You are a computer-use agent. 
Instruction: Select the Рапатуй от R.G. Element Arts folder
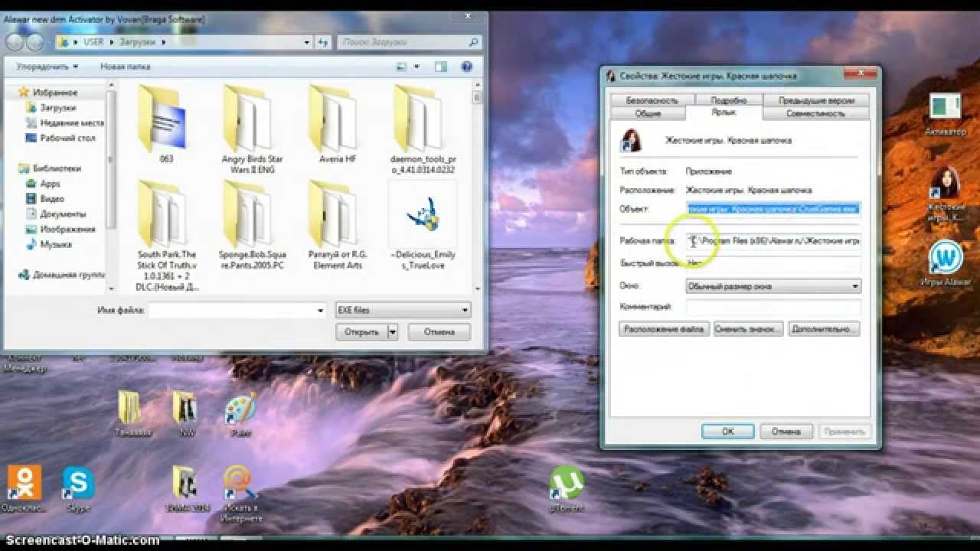click(338, 226)
